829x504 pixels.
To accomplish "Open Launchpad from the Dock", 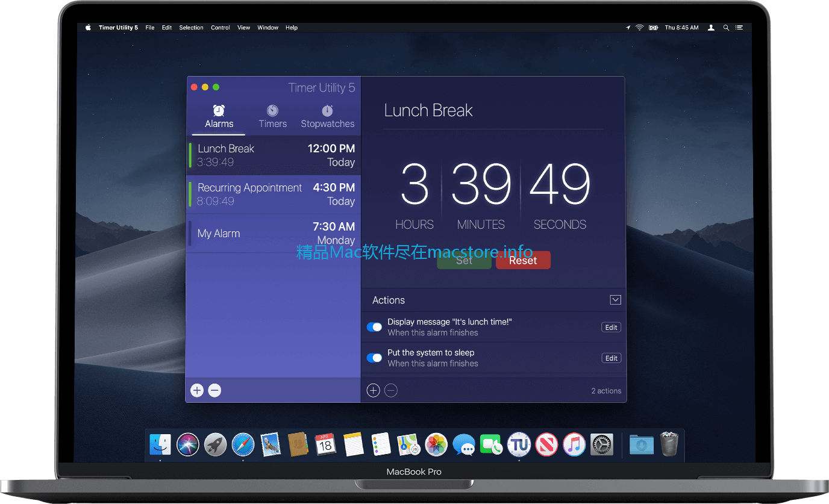I will pyautogui.click(x=215, y=444).
